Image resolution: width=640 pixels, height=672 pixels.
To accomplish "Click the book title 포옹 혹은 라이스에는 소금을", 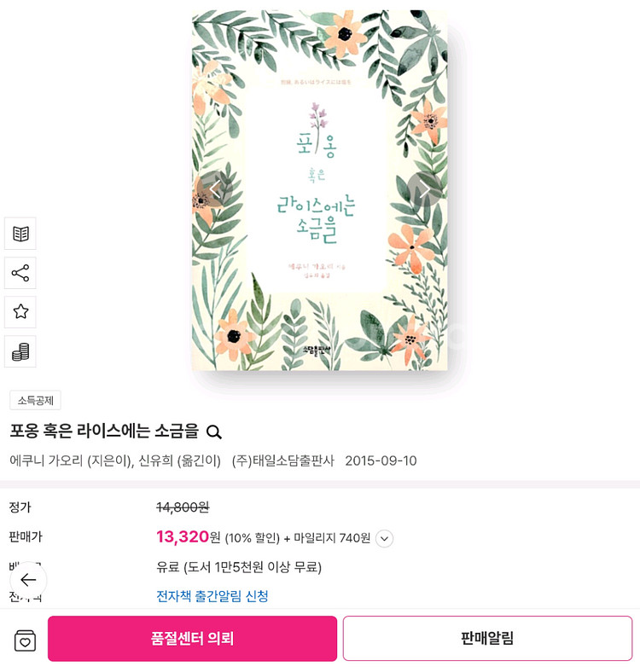I will tap(104, 432).
